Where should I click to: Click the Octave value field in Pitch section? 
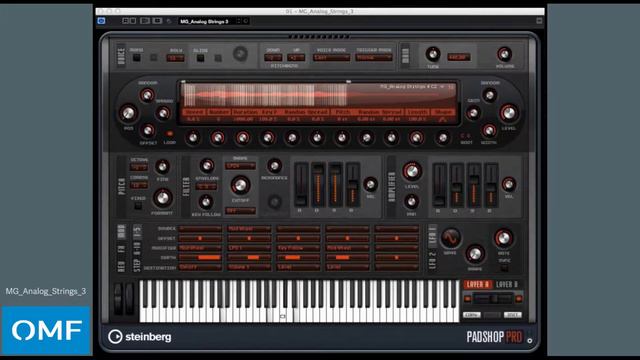coord(139,167)
